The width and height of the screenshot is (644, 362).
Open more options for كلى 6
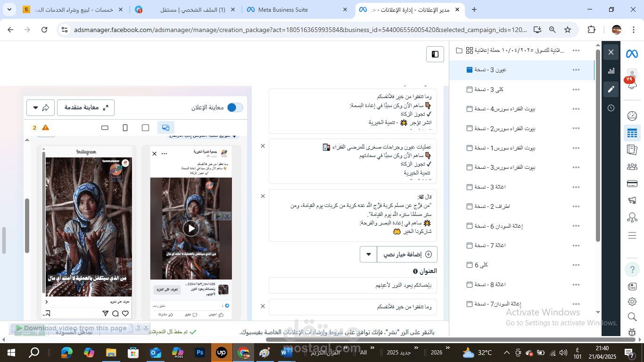[576, 265]
